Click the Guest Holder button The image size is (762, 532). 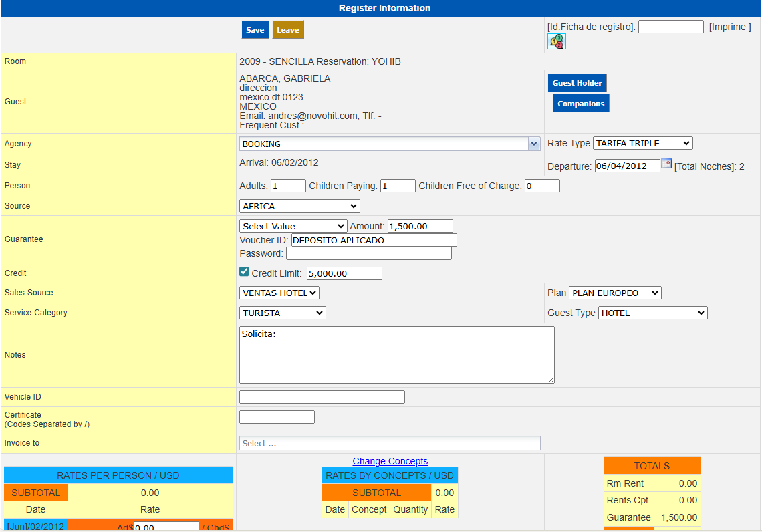(x=577, y=83)
